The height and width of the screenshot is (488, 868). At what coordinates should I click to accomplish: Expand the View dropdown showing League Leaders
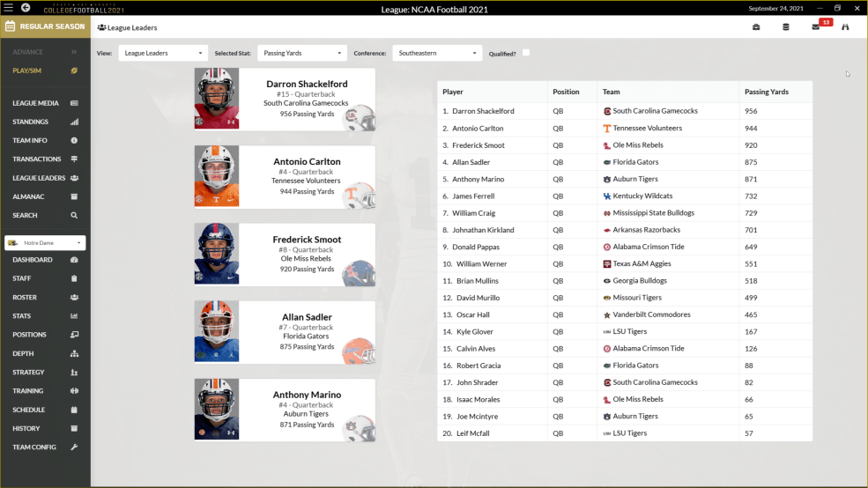coord(163,53)
